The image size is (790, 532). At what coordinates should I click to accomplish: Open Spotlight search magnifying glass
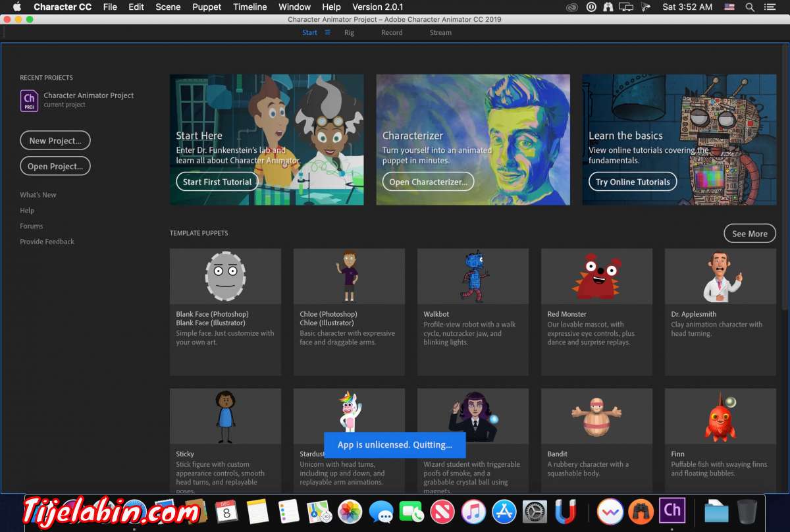coord(750,7)
